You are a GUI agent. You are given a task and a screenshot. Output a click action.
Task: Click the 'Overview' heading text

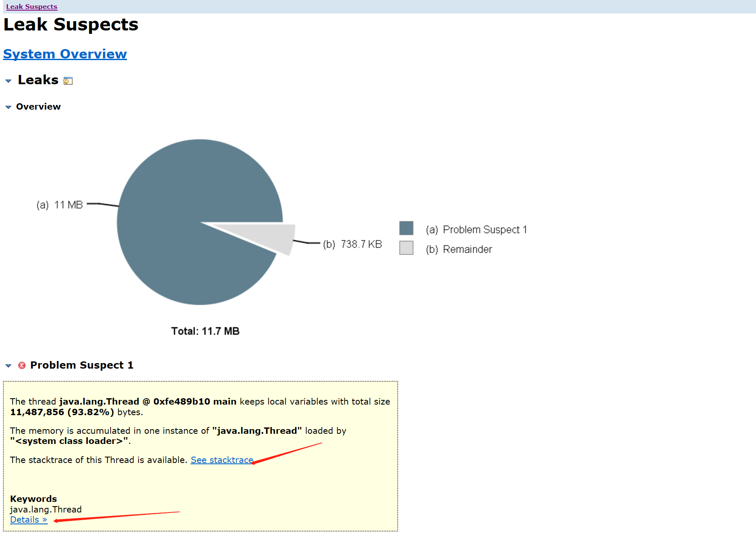click(39, 107)
